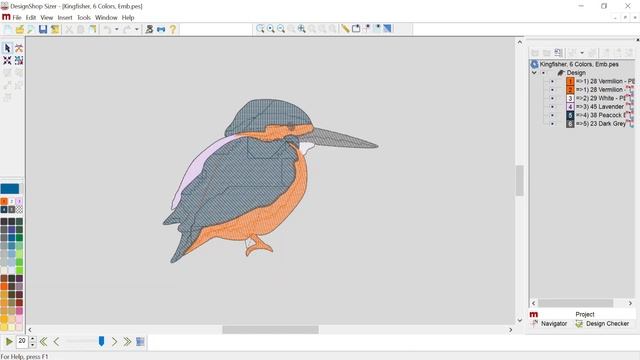Pick the bright green palette swatch

(19, 270)
